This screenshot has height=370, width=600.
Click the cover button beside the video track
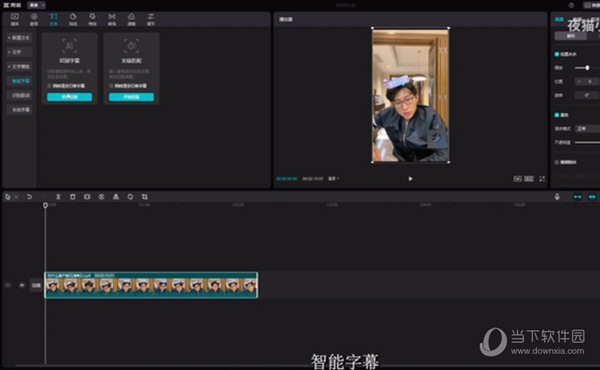tap(36, 285)
